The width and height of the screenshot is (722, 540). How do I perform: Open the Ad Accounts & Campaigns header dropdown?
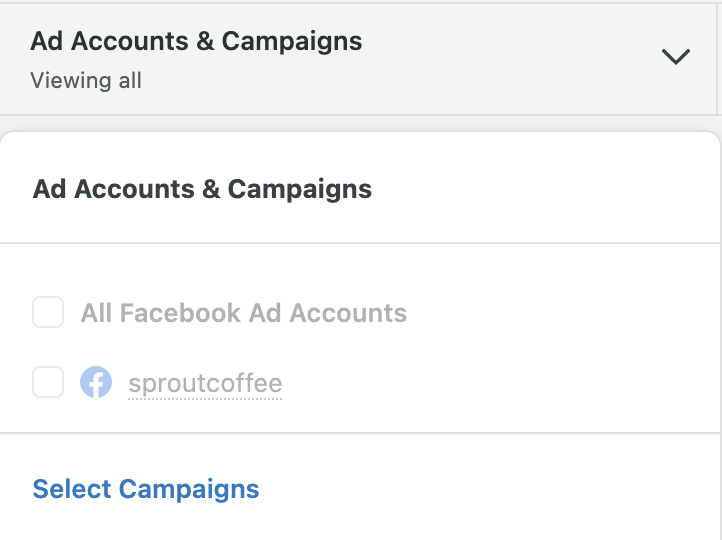click(x=358, y=59)
